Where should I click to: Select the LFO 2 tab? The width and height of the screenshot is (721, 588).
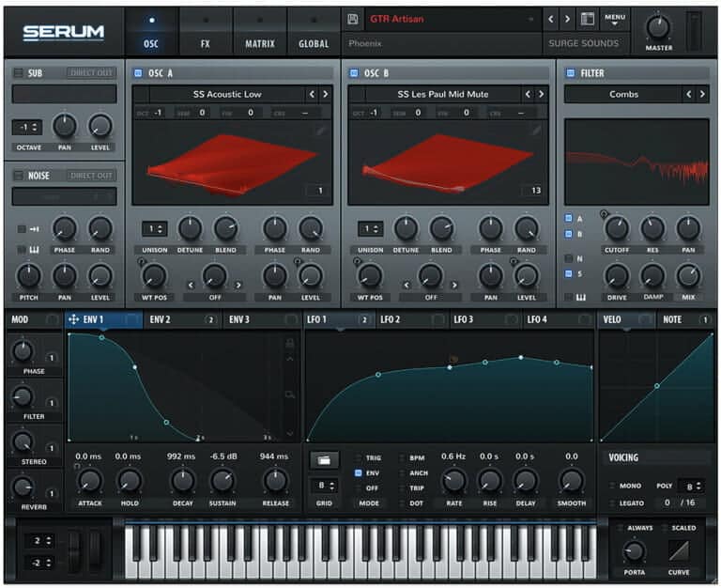coord(412,319)
